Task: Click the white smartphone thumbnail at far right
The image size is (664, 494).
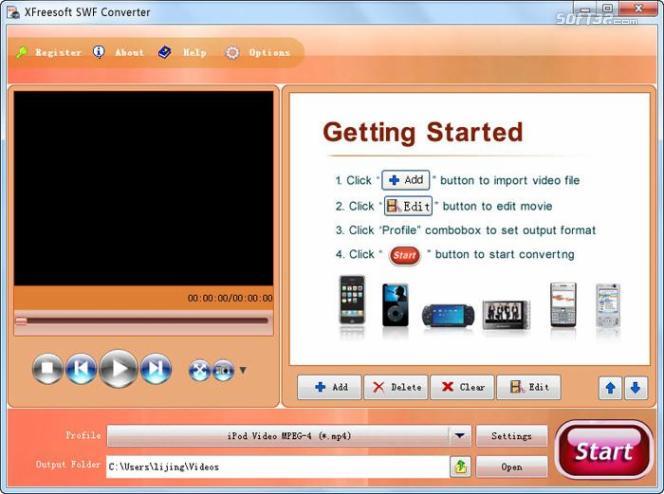Action: click(x=608, y=306)
